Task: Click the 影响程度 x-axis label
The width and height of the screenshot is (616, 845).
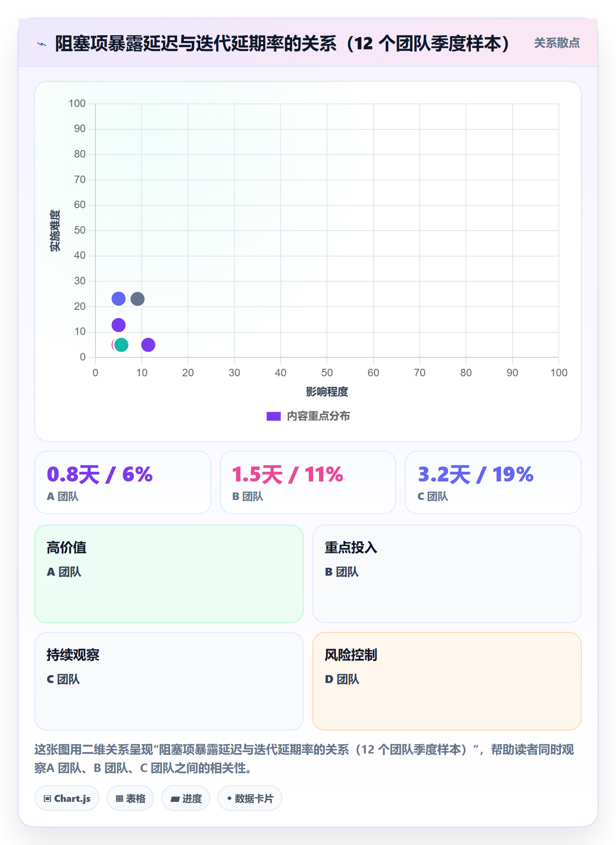Action: pos(327,392)
